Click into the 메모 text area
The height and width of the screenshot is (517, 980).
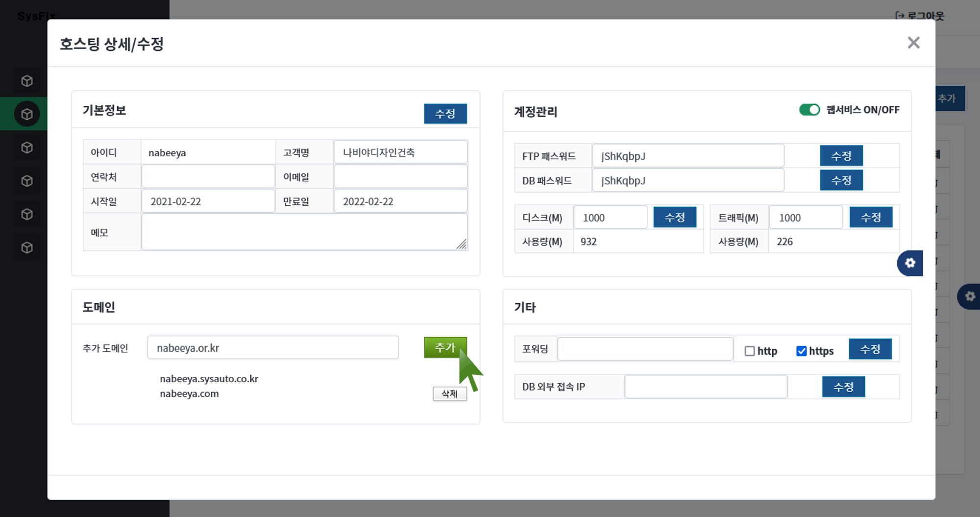(304, 232)
